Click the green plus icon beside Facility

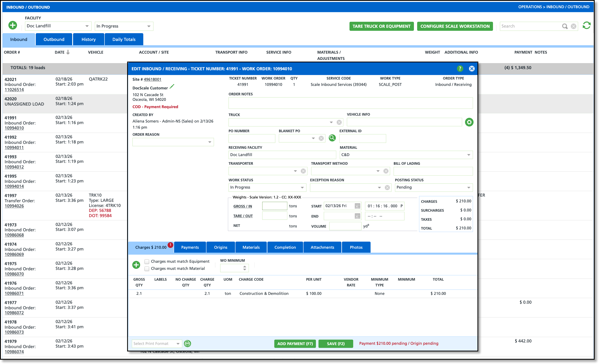click(13, 25)
